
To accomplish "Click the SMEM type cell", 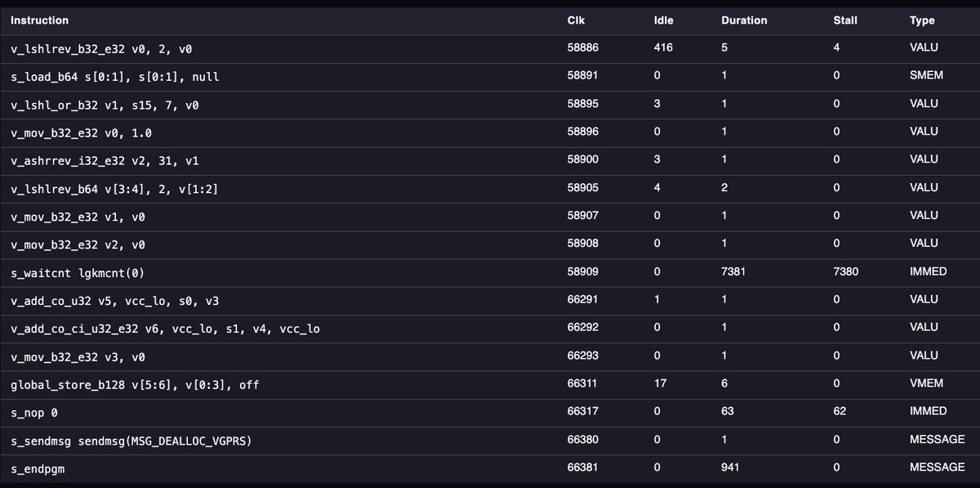I will (926, 76).
